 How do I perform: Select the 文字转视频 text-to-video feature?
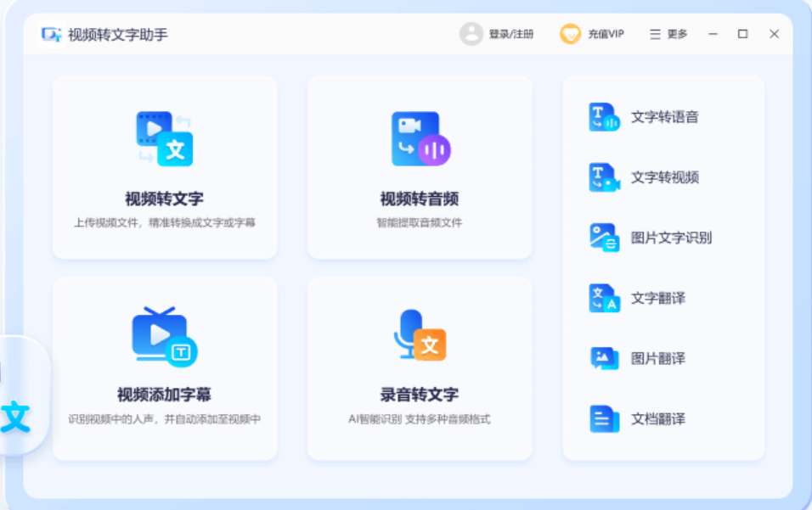663,177
